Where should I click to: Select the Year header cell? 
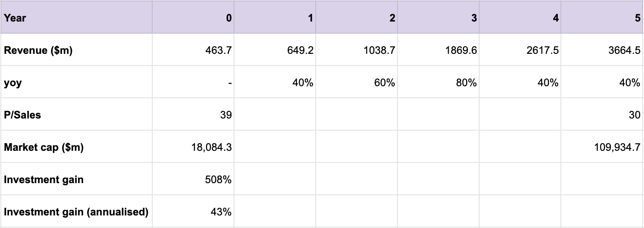76,18
